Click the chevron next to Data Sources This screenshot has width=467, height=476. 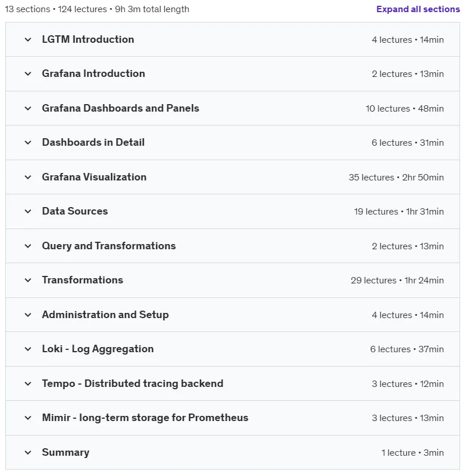28,212
